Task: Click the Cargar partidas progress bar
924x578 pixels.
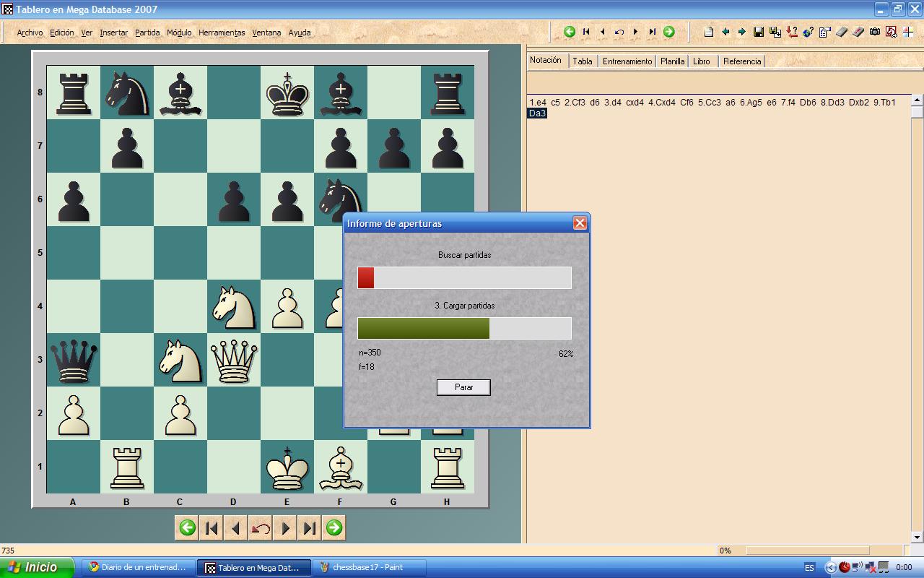Action: coord(463,328)
